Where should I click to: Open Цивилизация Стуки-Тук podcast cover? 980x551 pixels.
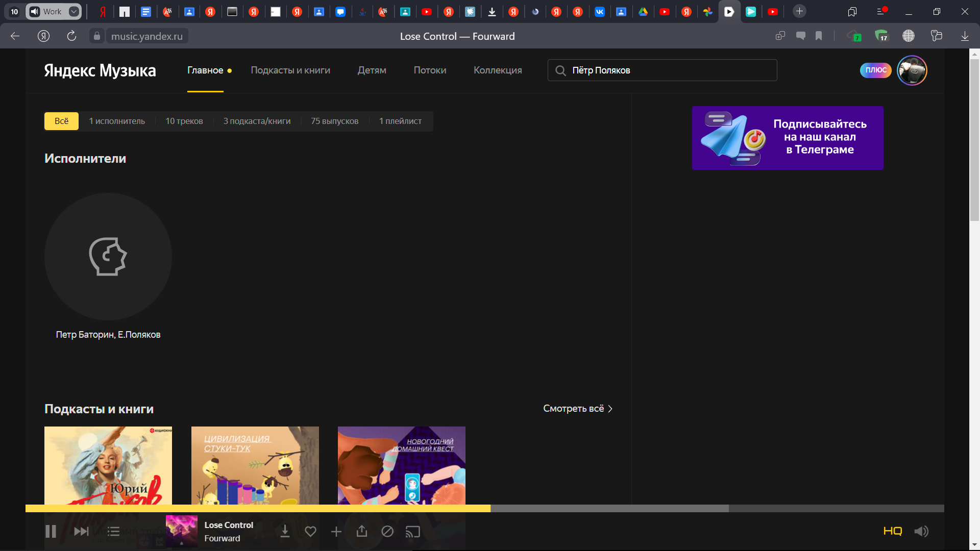click(255, 465)
